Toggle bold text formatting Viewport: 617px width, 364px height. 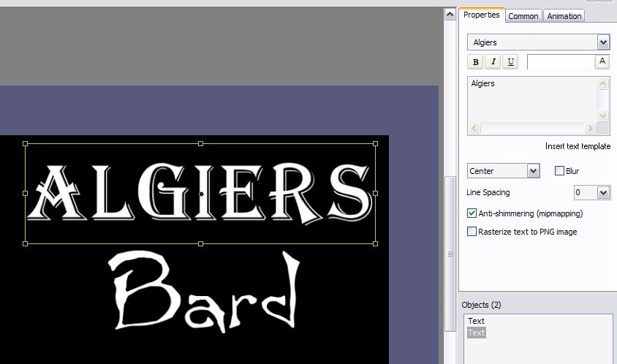(476, 62)
